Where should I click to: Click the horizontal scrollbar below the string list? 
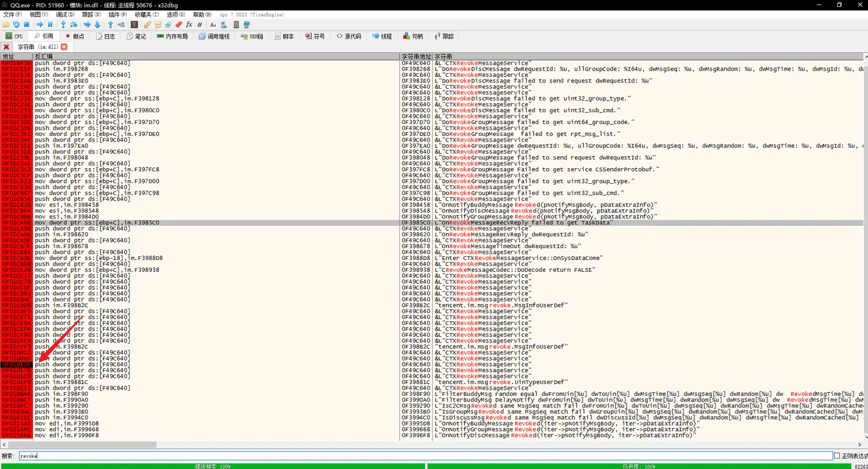[x=432, y=445]
